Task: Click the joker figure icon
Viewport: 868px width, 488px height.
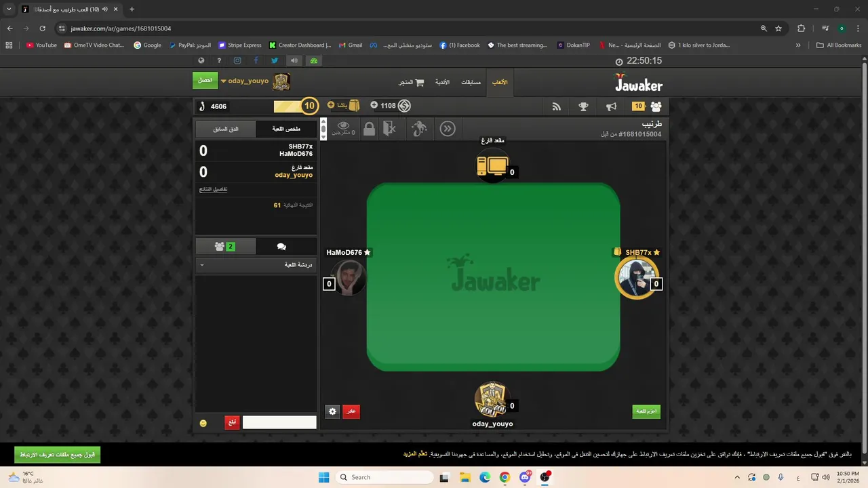Action: (x=419, y=129)
